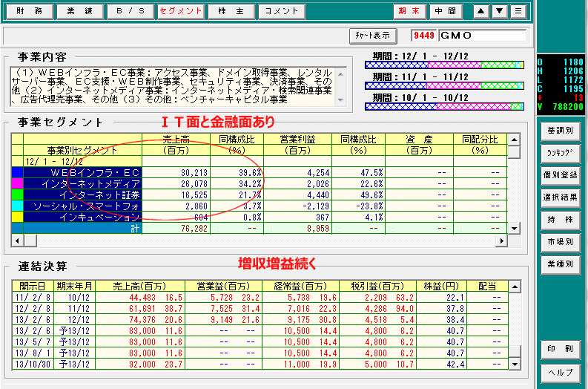Click the segment total 計 row label
Viewport: 588px width, 389px height.
tap(82, 229)
